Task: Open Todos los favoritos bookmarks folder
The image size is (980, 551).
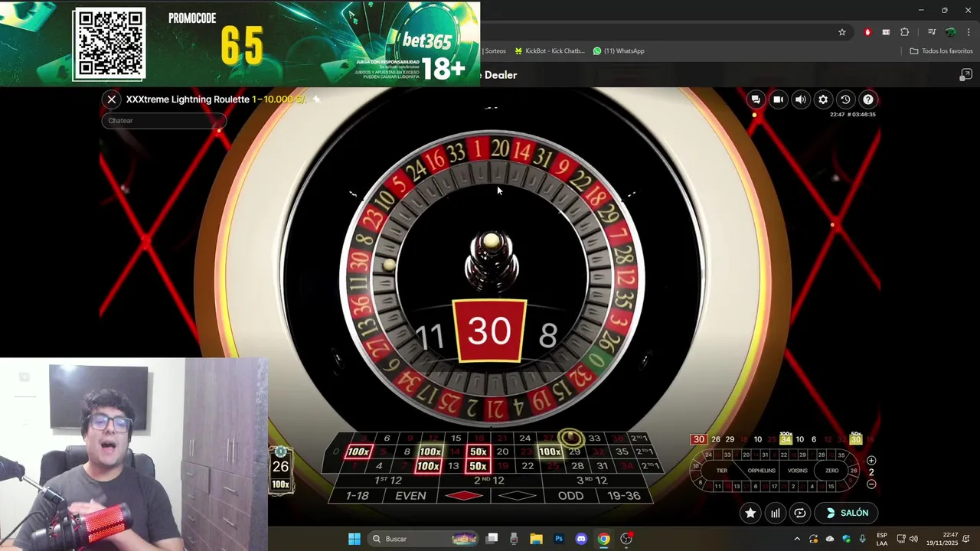Action: (x=941, y=51)
